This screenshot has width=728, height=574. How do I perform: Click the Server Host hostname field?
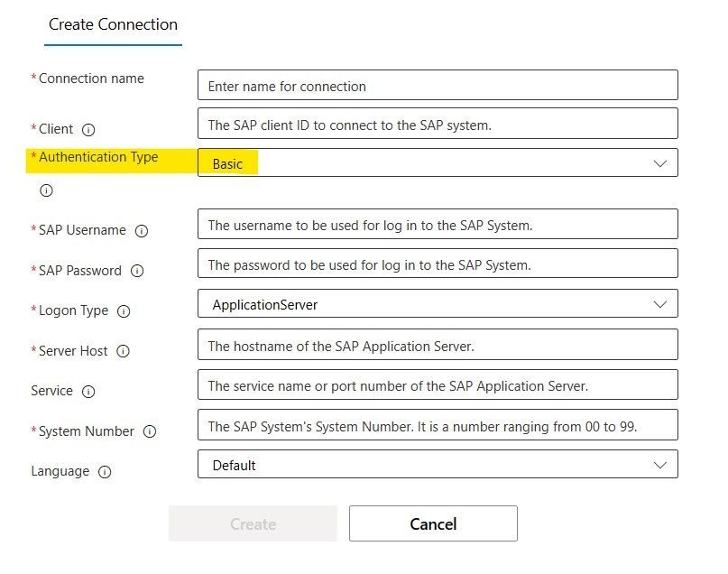438,345
